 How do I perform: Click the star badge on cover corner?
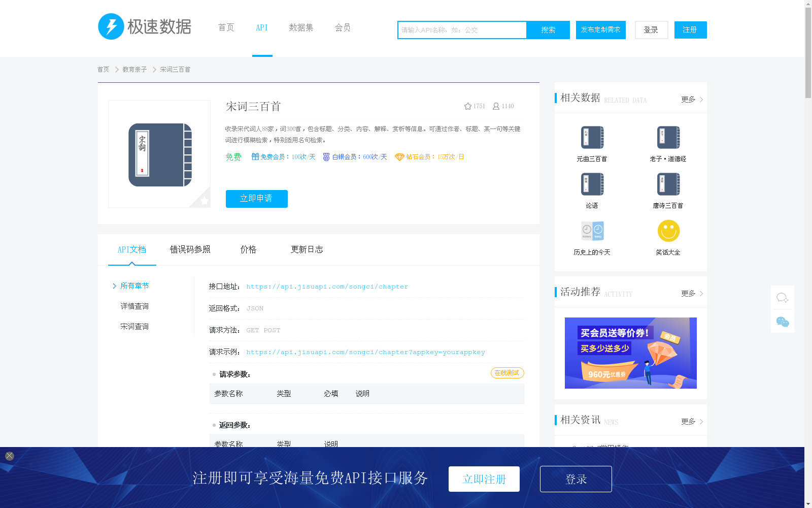[204, 201]
